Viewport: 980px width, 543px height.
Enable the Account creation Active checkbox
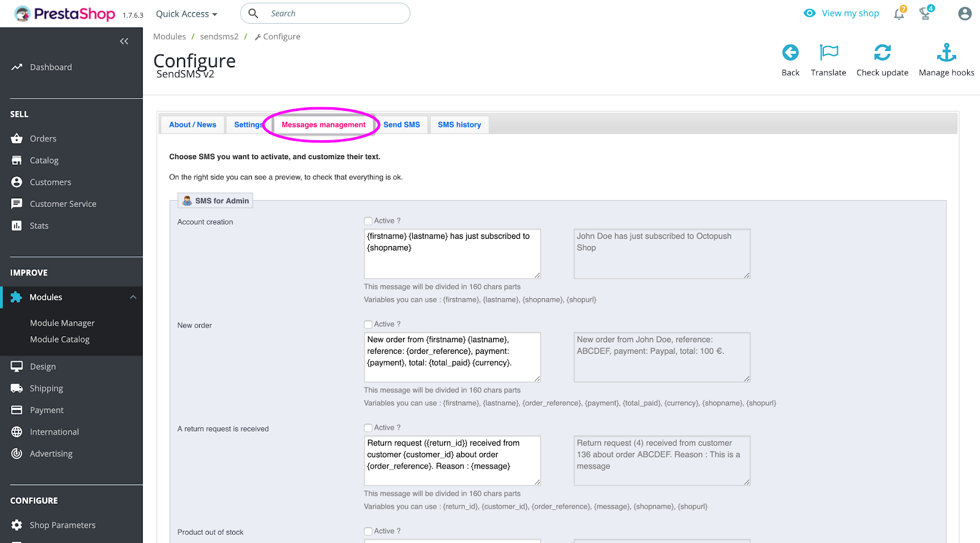368,221
